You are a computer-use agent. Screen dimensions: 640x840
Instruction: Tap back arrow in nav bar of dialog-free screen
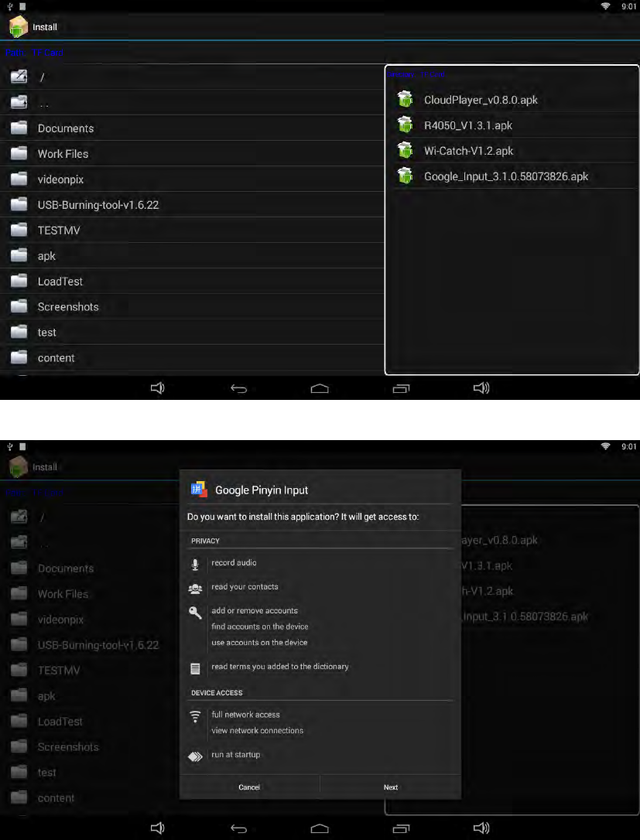(239, 388)
